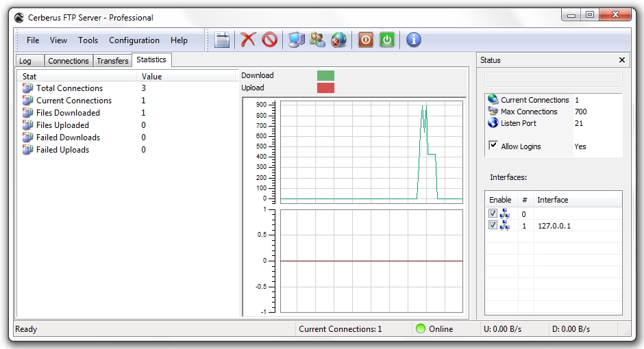Open the Configuration menu
Viewport: 644px width, 349px height.
point(134,40)
